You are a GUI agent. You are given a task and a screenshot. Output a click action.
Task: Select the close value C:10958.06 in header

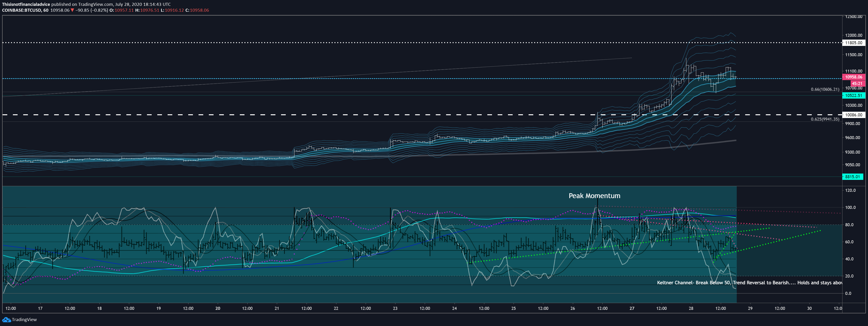(197, 10)
